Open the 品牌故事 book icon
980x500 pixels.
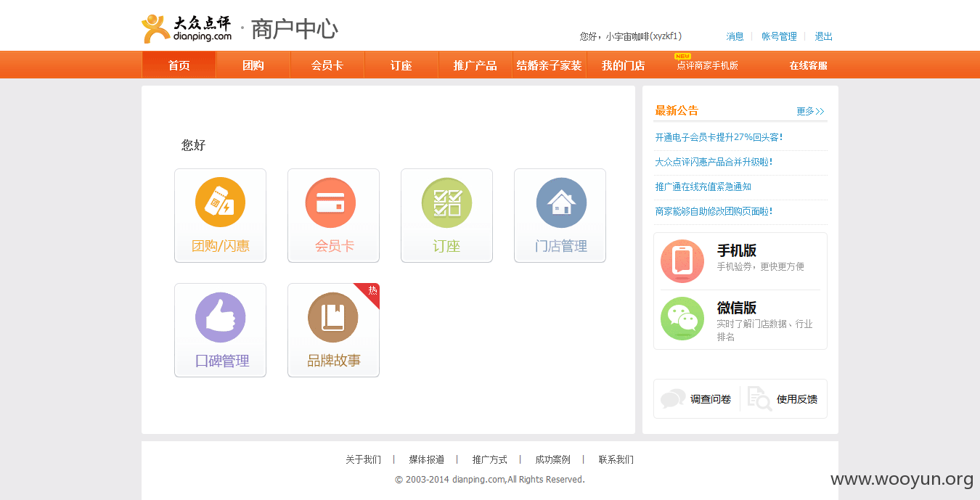point(333,317)
